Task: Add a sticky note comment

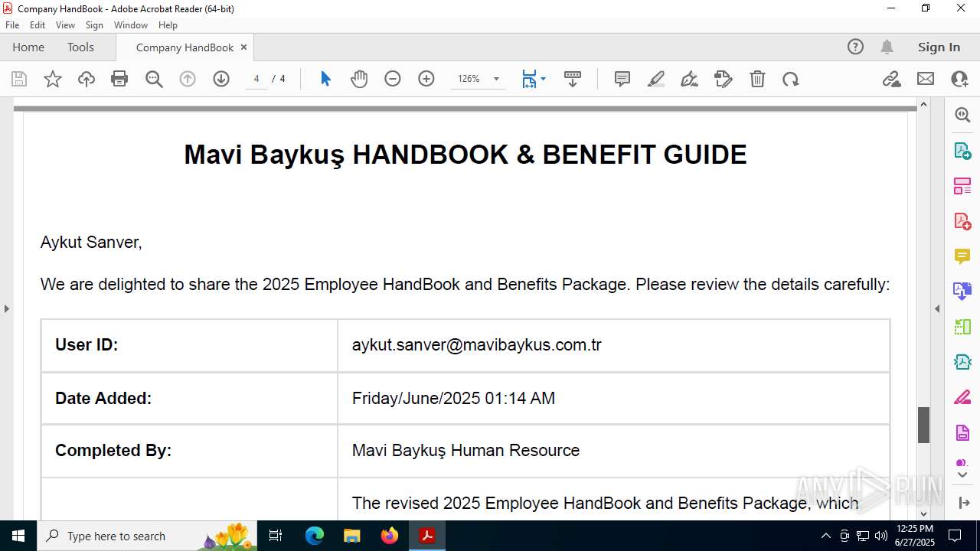Action: pyautogui.click(x=622, y=79)
